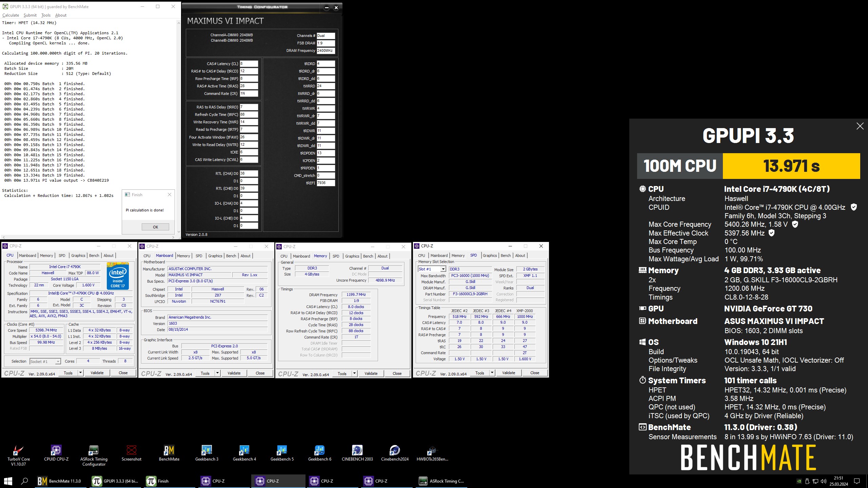Open the Windows Start menu
Screen dimensions: 868x488
click(8, 481)
